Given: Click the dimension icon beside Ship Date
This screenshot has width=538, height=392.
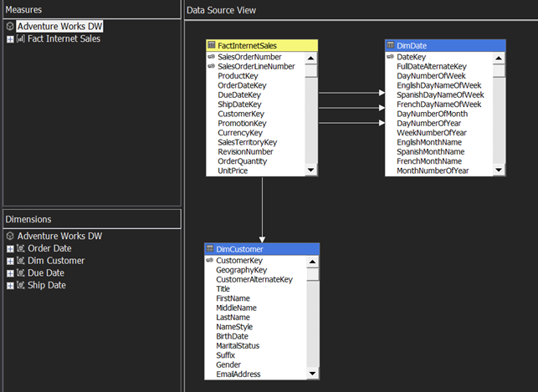Looking at the screenshot, I should (21, 285).
